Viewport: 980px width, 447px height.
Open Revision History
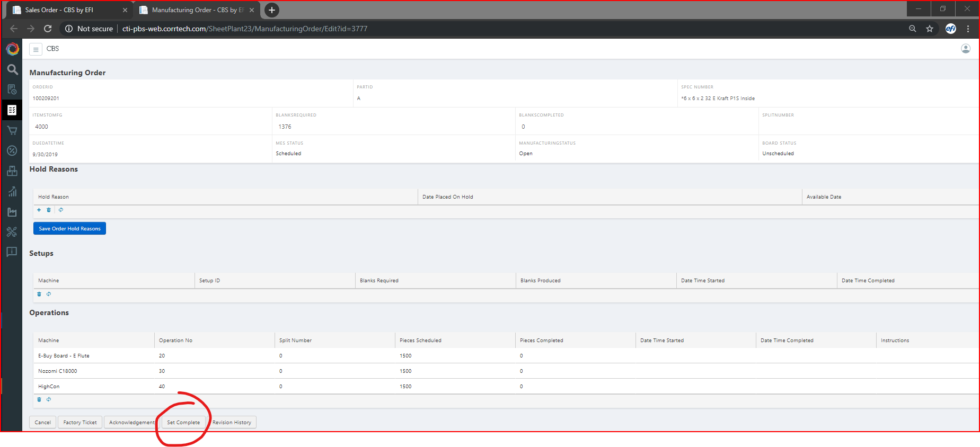click(x=232, y=422)
